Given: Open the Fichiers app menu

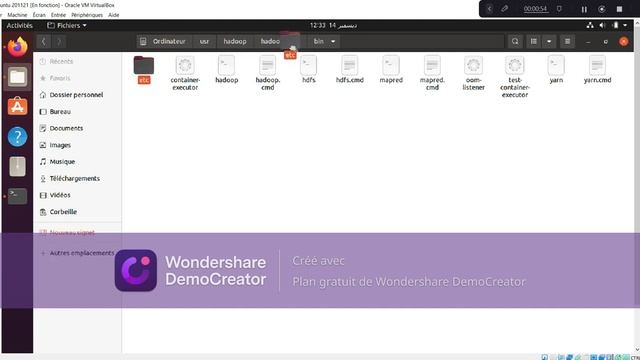Looking at the screenshot, I should (67, 25).
